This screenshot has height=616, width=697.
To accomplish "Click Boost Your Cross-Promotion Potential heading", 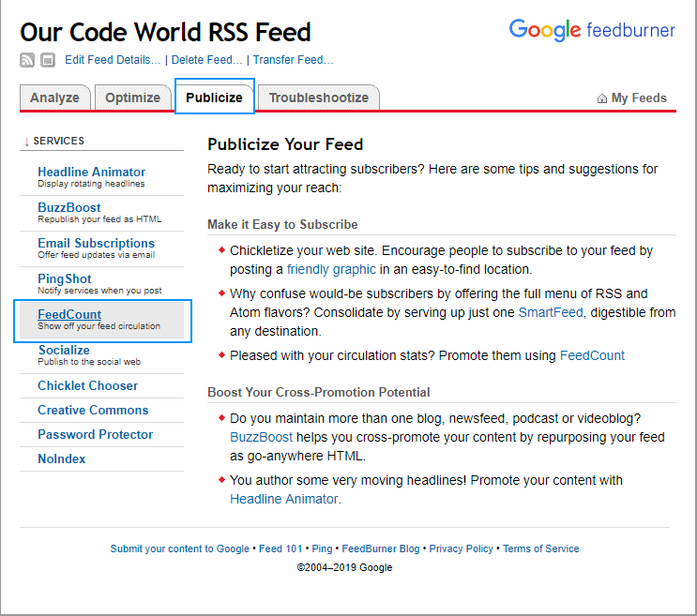I will coord(318,392).
